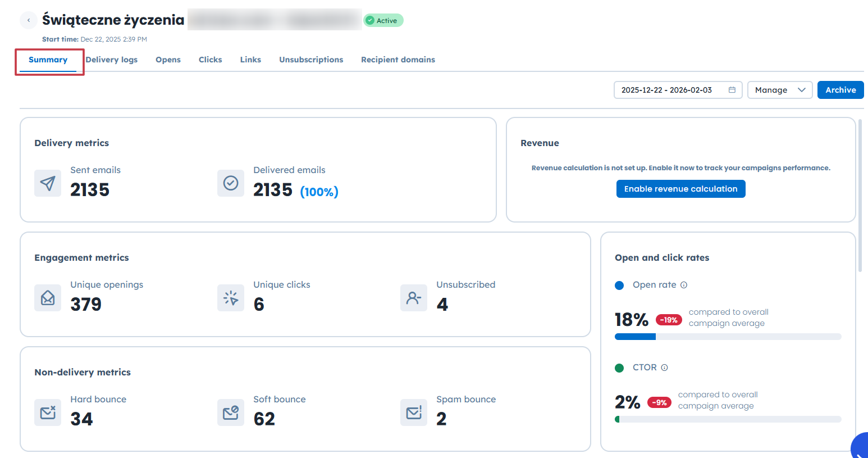The height and width of the screenshot is (458, 868).
Task: Click the Świąteczne życzenia campaign title
Action: point(113,20)
